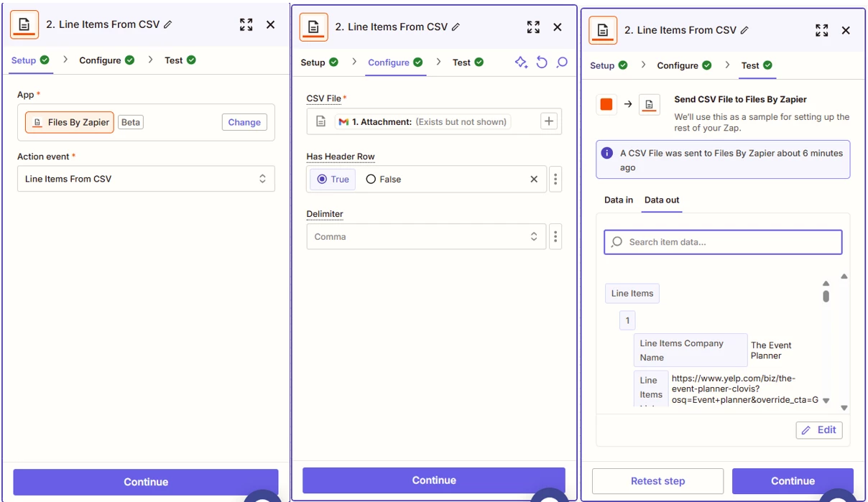
Task: Switch to the Data out tab
Action: click(662, 200)
